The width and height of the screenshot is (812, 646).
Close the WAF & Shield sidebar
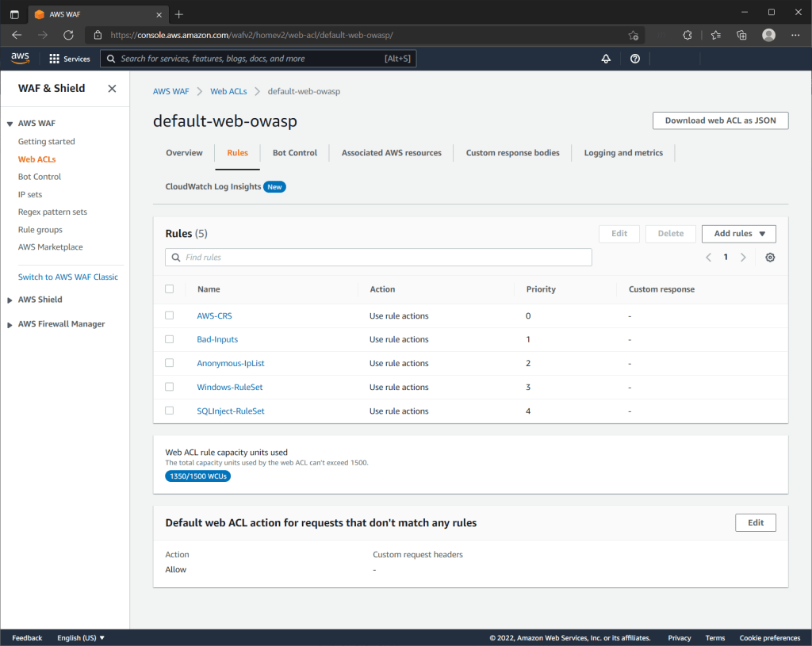(112, 89)
